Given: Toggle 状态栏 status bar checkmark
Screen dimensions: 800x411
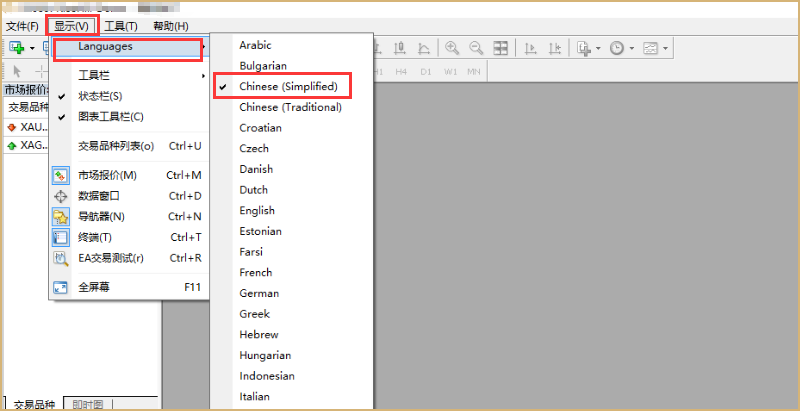Looking at the screenshot, I should 100,96.
